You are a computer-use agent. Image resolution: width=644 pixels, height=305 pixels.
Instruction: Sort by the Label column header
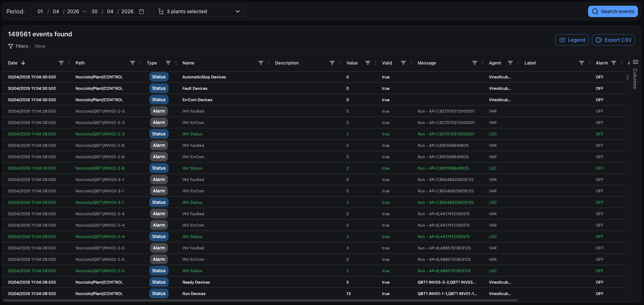pos(530,63)
